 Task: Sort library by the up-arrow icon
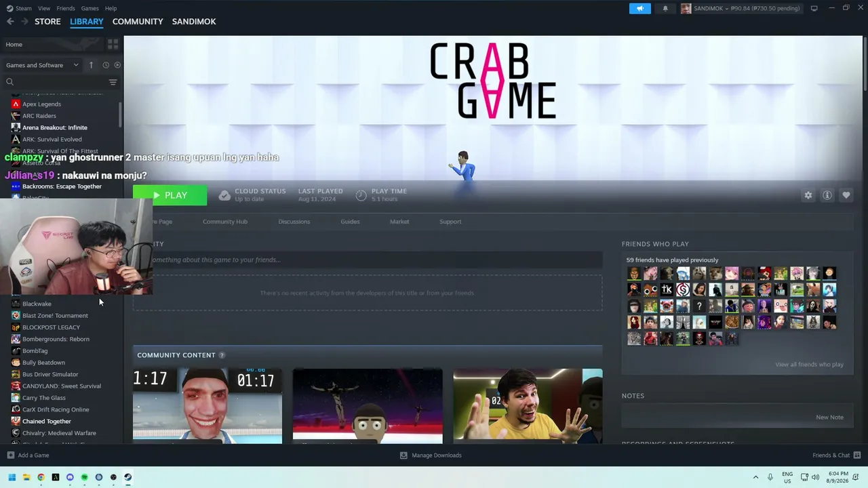coord(91,65)
